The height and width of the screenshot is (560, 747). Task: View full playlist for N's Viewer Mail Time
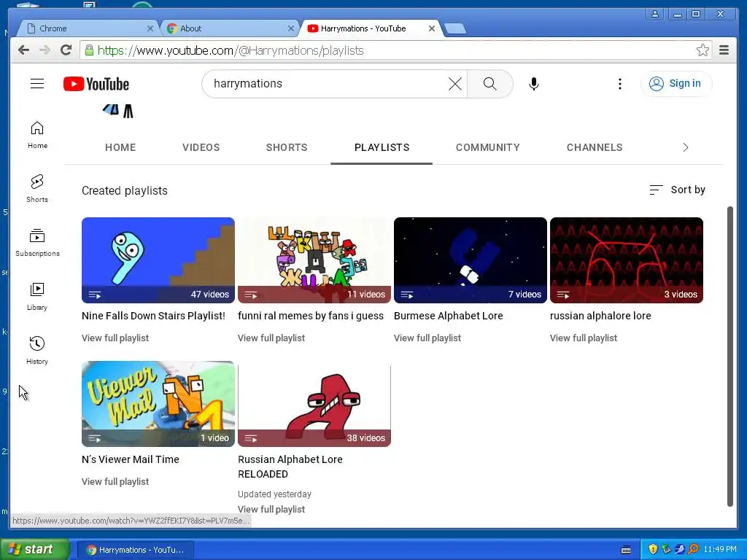pyautogui.click(x=115, y=482)
